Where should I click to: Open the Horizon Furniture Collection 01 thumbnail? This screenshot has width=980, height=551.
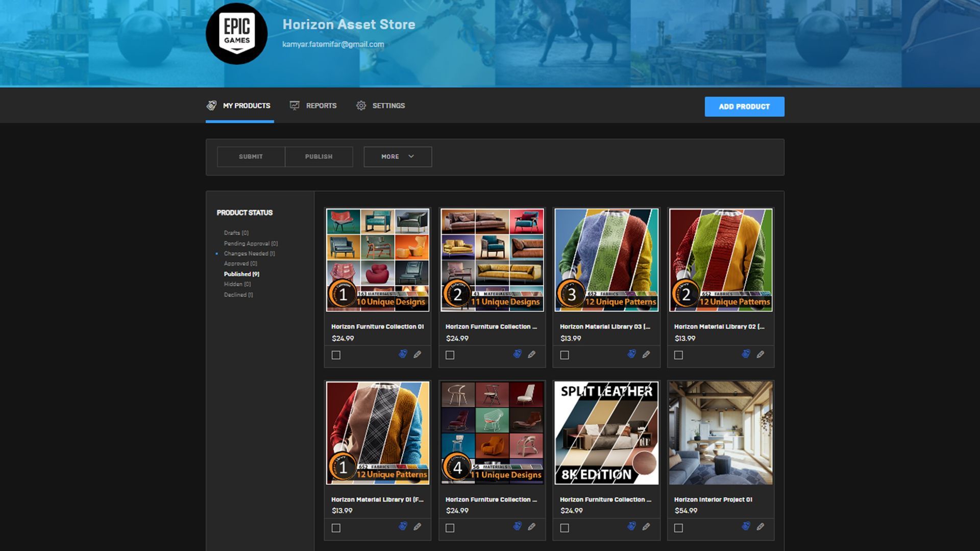point(378,260)
